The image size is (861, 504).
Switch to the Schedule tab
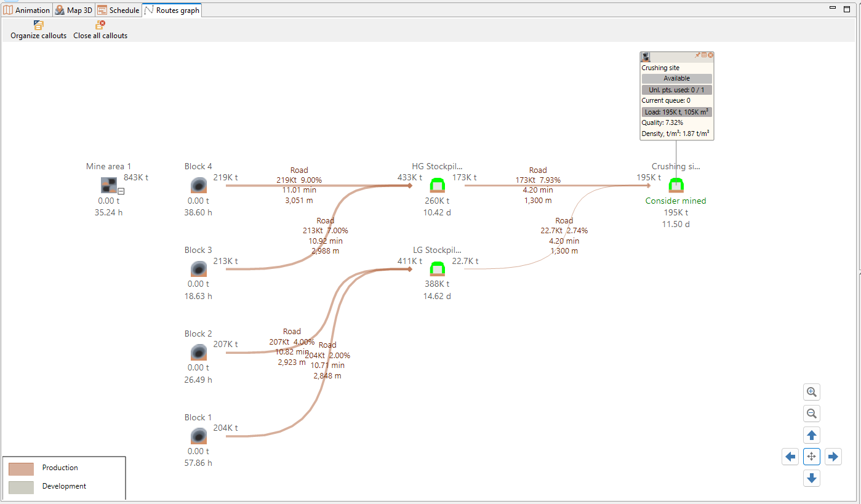pyautogui.click(x=118, y=10)
